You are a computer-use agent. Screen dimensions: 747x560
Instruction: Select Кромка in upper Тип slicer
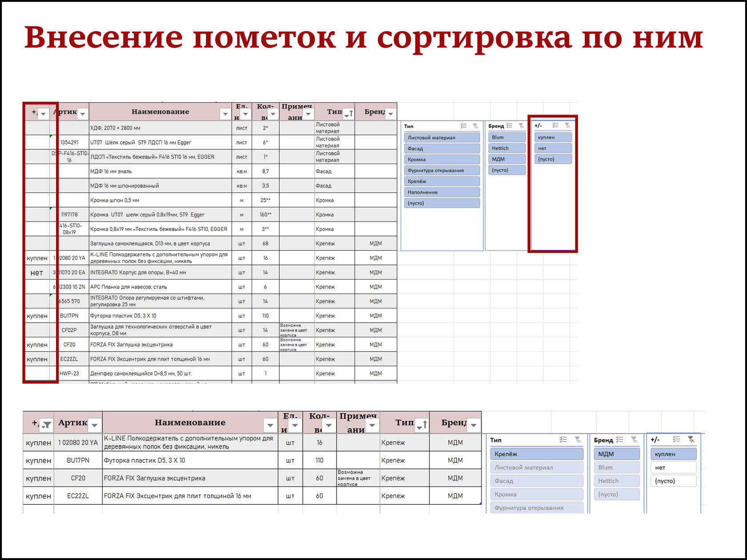click(x=442, y=160)
